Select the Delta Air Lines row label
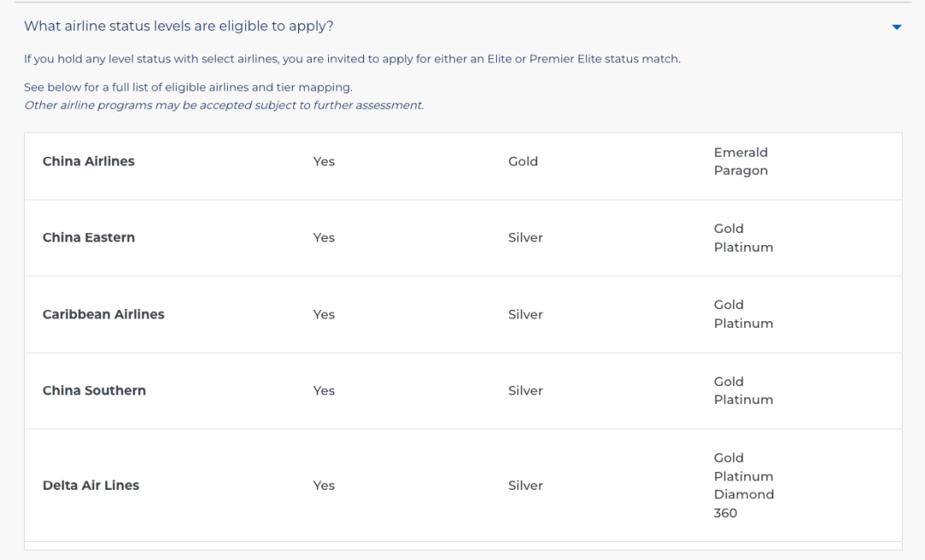 [91, 486]
